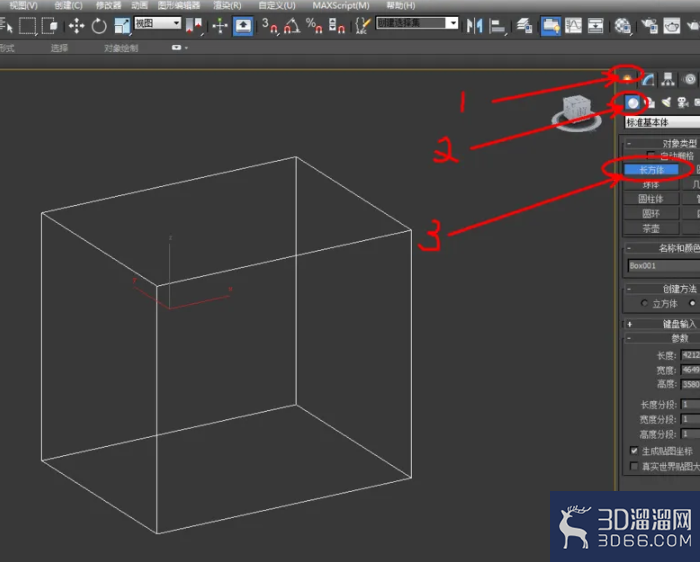
Task: Open the 视图 menu
Action: pyautogui.click(x=24, y=5)
